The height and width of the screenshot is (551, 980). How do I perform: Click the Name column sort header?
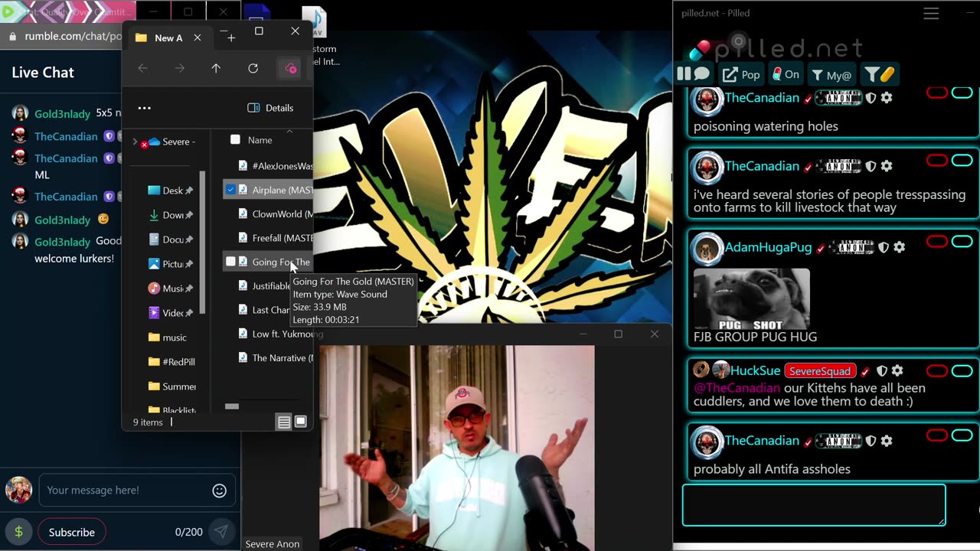point(260,140)
